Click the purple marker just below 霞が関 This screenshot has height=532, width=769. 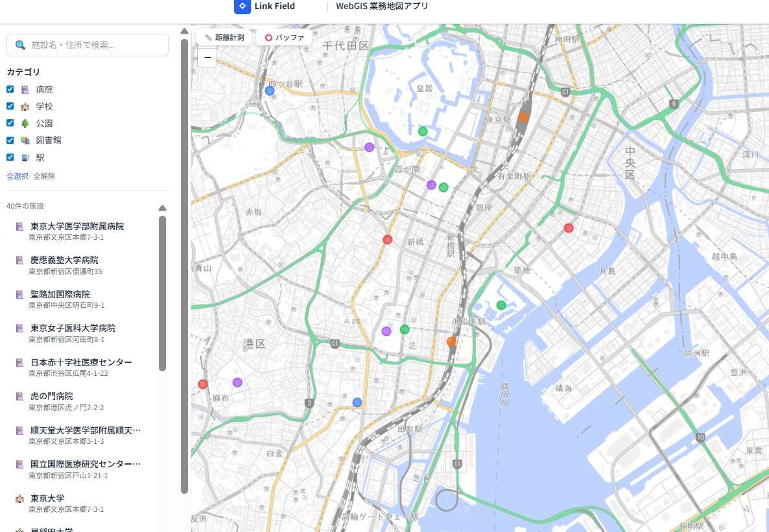(431, 185)
